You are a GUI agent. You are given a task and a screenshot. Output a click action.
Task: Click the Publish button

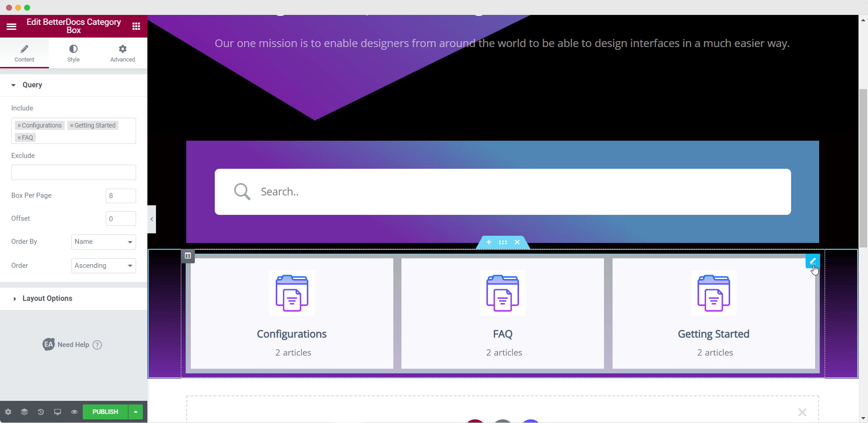[x=104, y=412]
